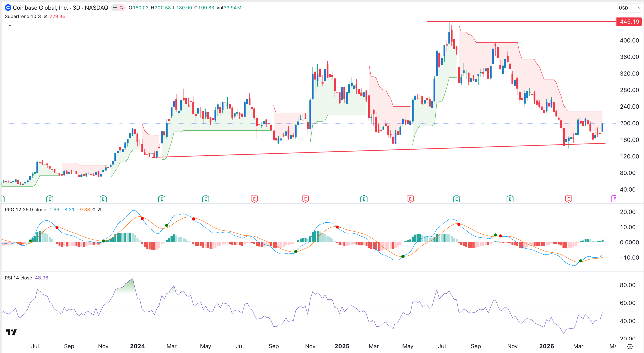Click the 3D interval label to change timeframe
The image size is (644, 353).
pyautogui.click(x=77, y=8)
